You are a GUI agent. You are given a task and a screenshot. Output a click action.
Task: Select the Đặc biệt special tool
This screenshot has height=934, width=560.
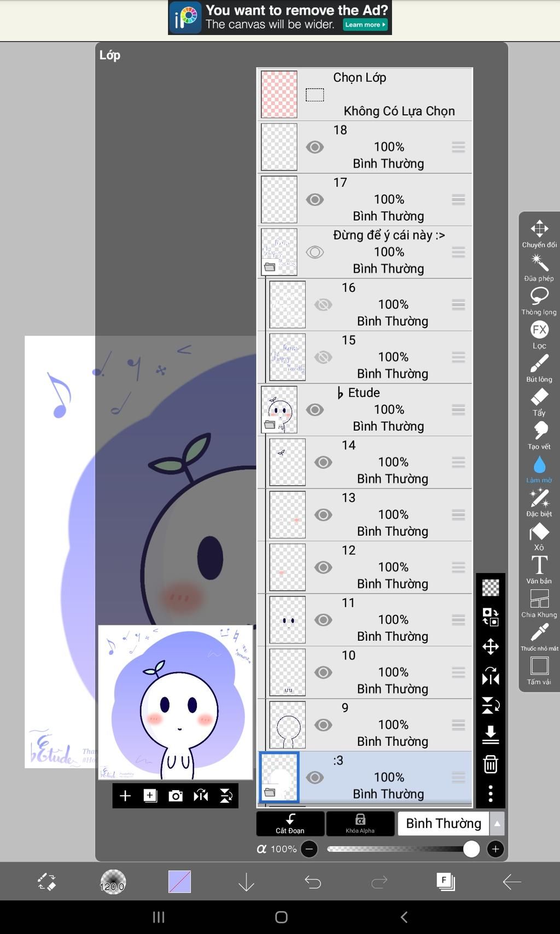tap(539, 503)
